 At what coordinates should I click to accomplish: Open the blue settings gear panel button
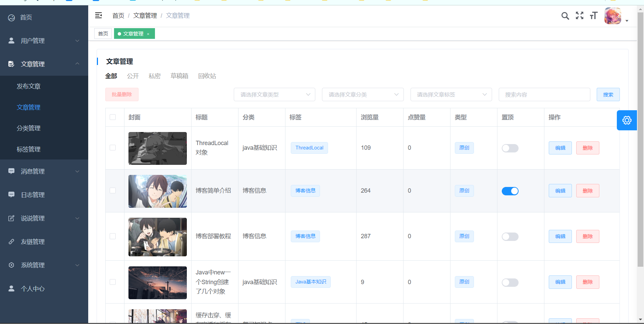627,120
